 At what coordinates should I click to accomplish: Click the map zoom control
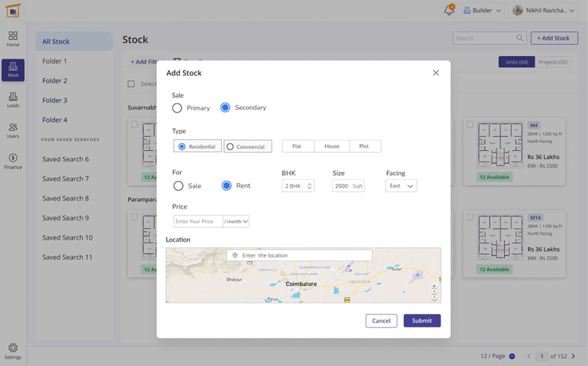pos(434,292)
